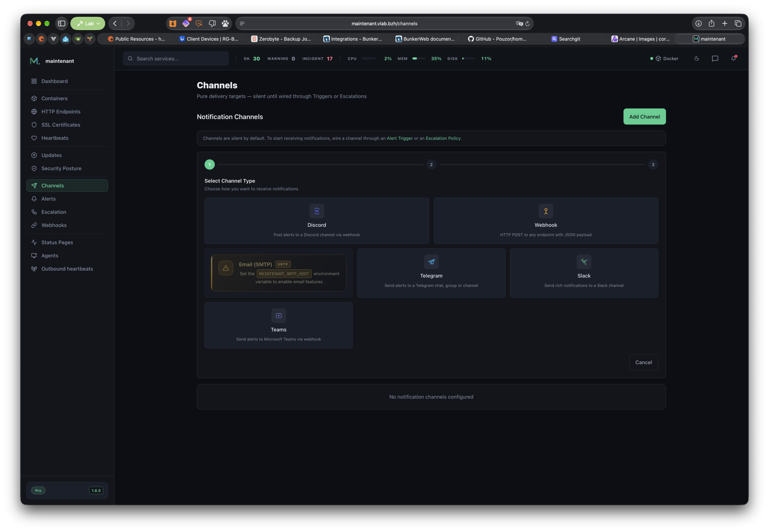Image resolution: width=769 pixels, height=532 pixels.
Task: Switch to the Searchgit tab
Action: click(x=566, y=39)
